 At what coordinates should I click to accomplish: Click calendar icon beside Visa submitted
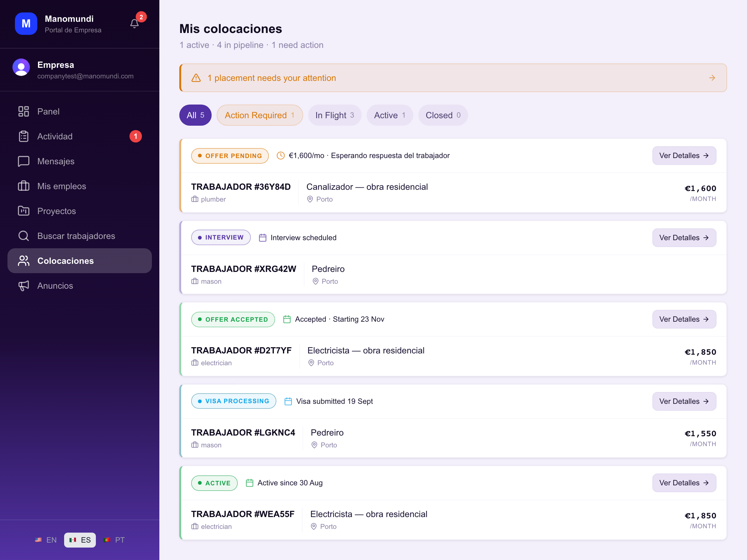[x=288, y=401]
